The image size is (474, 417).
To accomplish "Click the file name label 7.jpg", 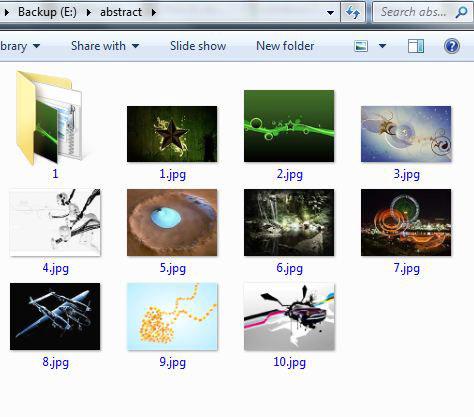I will coord(406,268).
